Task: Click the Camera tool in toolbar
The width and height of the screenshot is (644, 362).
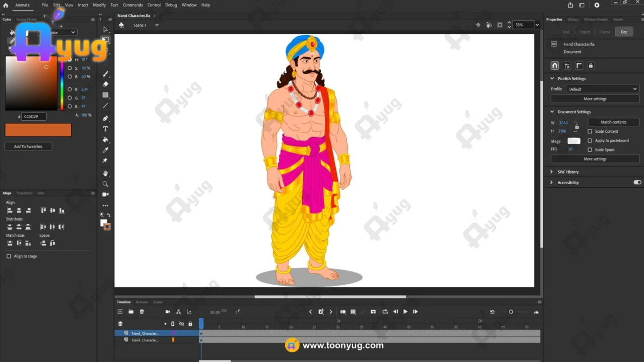Action: point(106,195)
